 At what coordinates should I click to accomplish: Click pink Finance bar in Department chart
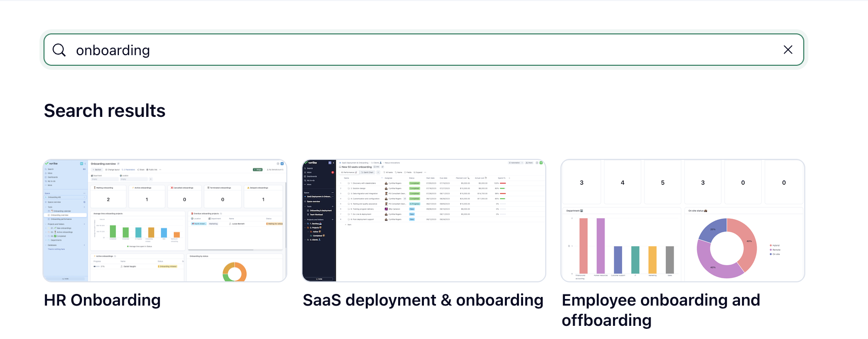[583, 246]
